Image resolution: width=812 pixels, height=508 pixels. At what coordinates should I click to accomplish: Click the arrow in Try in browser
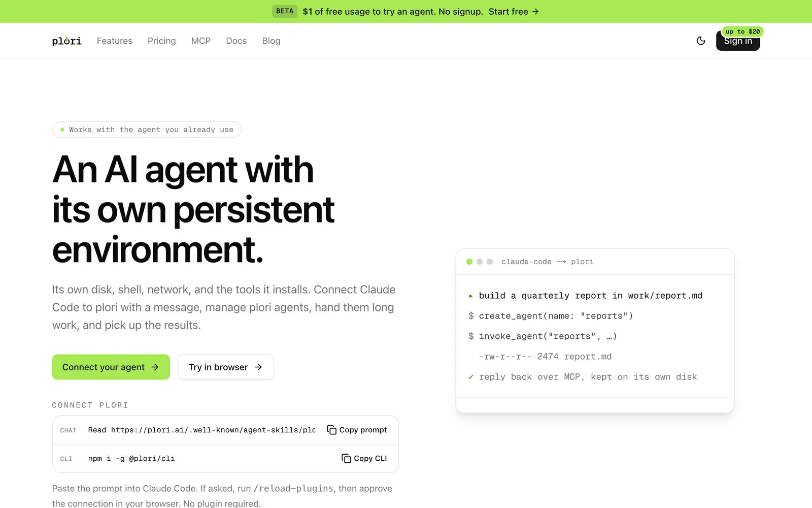(x=258, y=367)
